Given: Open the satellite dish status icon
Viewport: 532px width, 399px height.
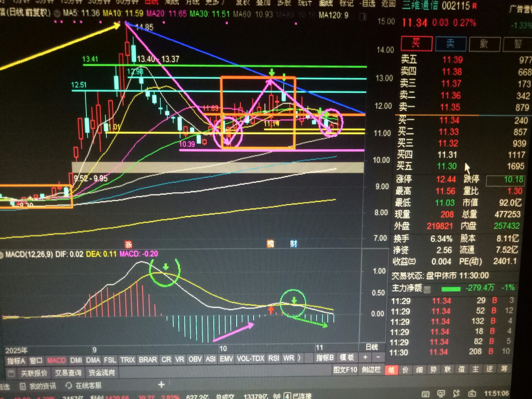Looking at the screenshot, I should 456,393.
